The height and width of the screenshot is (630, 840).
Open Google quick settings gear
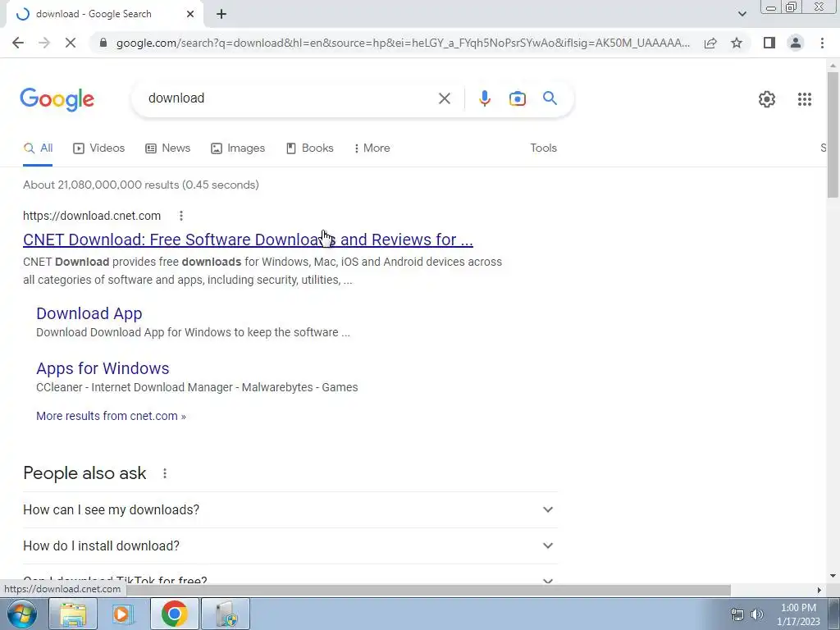(x=767, y=99)
